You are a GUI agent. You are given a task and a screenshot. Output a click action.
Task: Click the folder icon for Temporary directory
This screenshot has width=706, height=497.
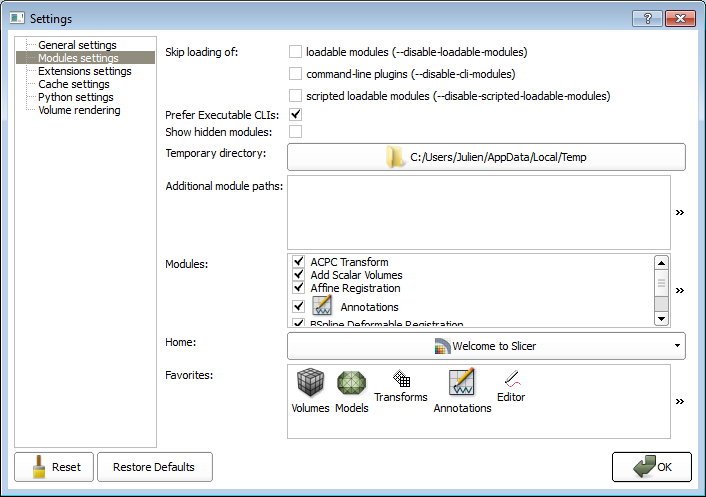[396, 157]
